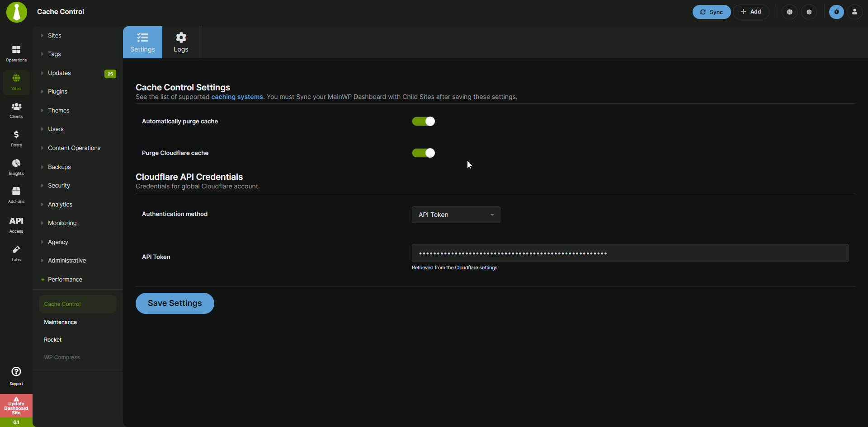The width and height of the screenshot is (868, 427).
Task: Click the Sync button
Action: pos(712,12)
